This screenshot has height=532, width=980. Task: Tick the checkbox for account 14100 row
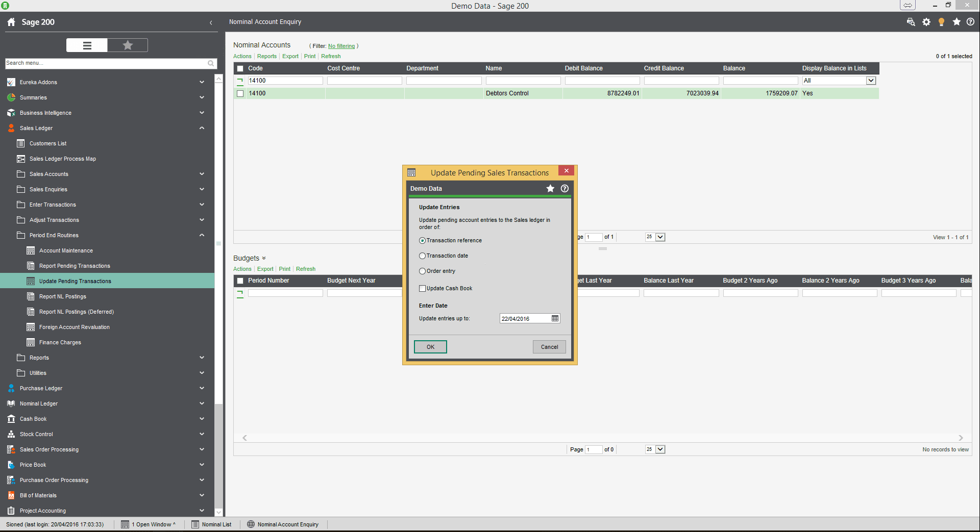240,93
